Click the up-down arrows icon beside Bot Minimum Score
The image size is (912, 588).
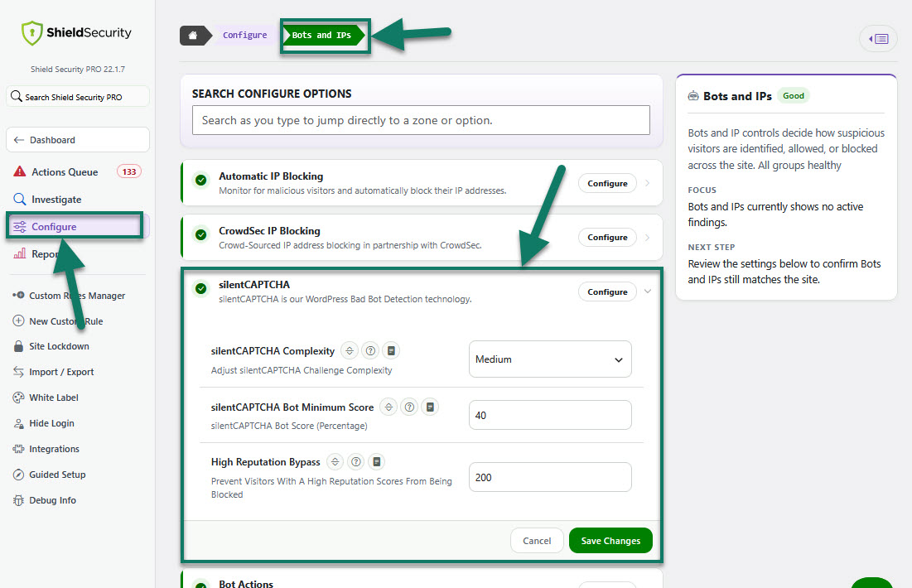tap(388, 407)
